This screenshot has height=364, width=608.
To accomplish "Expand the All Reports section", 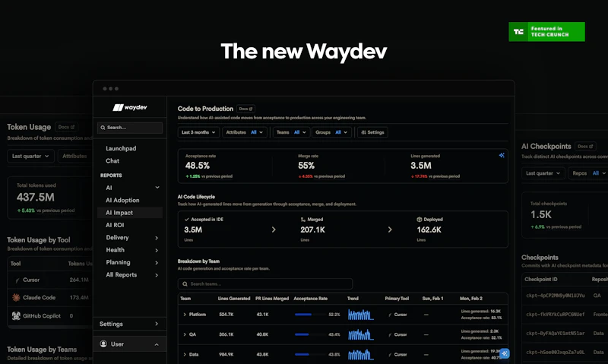I will click(157, 275).
